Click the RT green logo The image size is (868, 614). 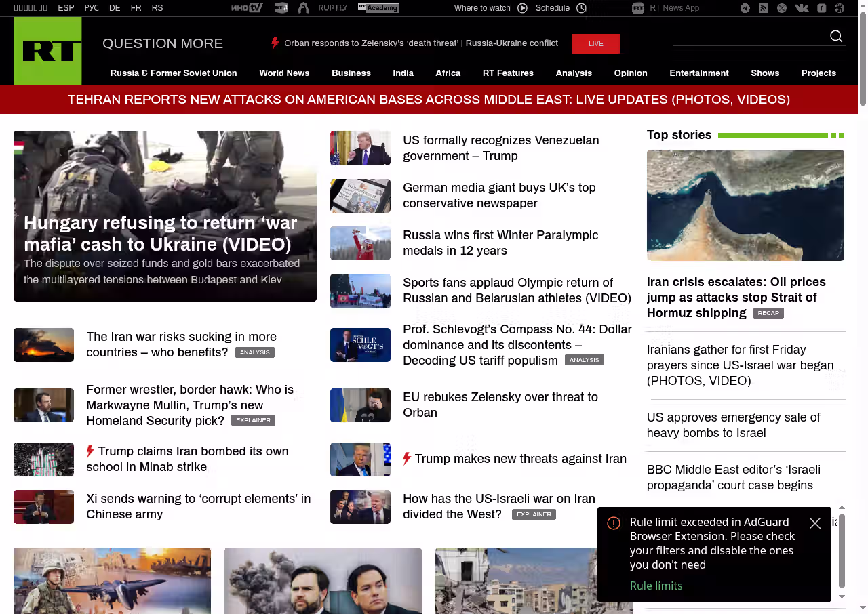pos(48,51)
